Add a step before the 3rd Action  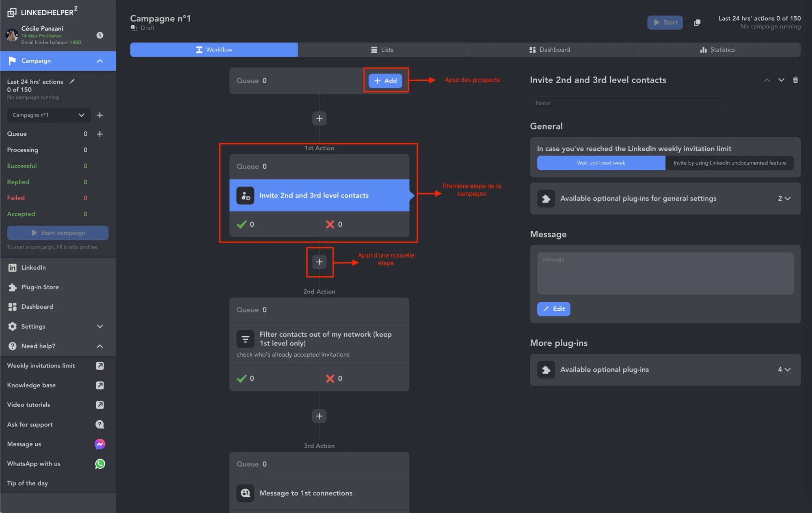(x=320, y=416)
